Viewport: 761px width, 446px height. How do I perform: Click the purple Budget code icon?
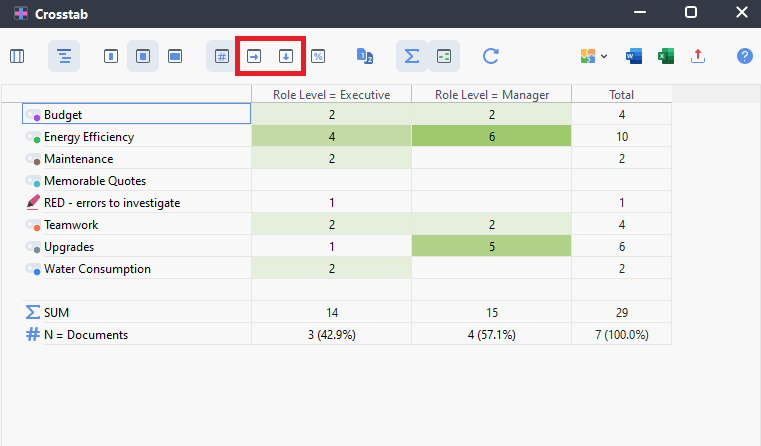tap(33, 115)
